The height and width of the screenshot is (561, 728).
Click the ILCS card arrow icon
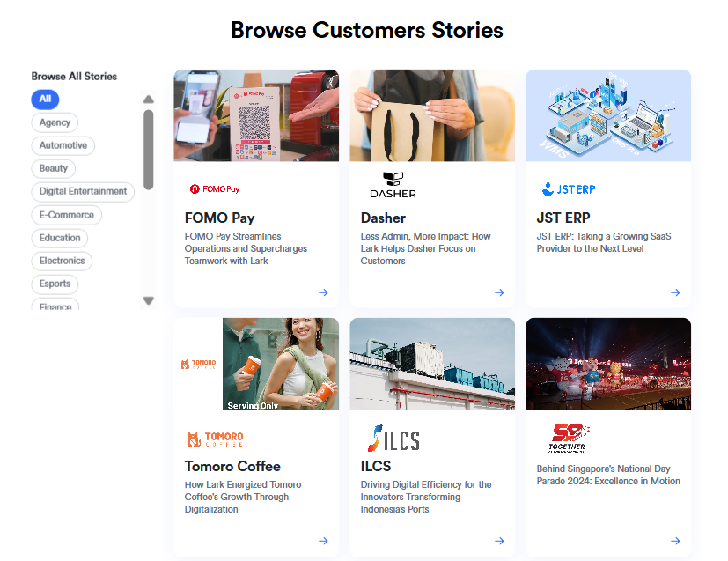tap(499, 541)
